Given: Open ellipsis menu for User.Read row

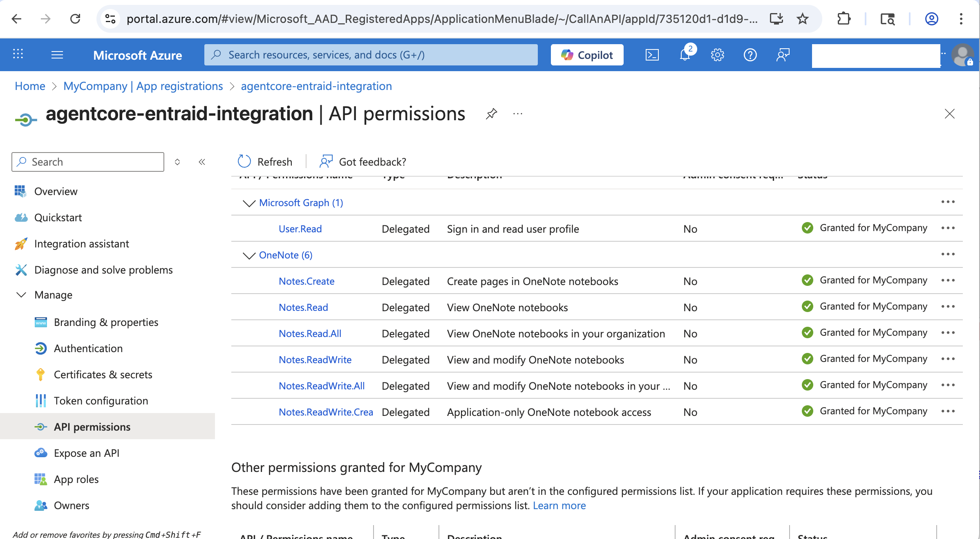Looking at the screenshot, I should pos(948,228).
